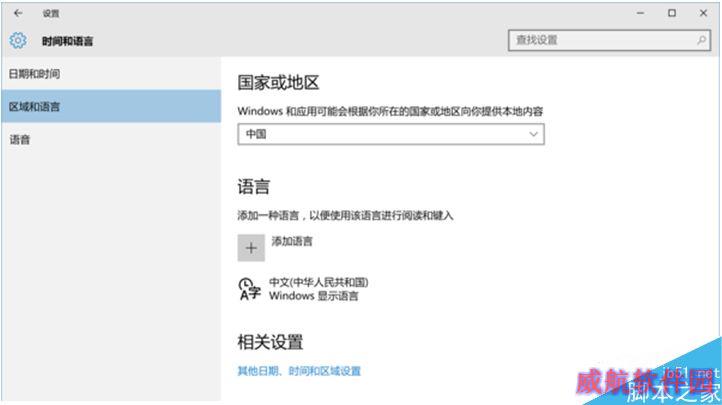722x405 pixels.
Task: Click the 相关设置 heading
Action: (270, 342)
